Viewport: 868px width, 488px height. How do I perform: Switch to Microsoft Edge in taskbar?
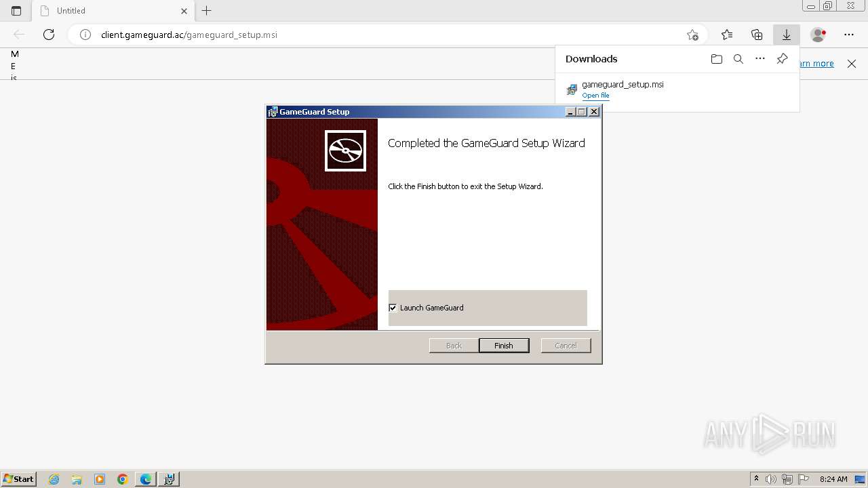point(146,479)
